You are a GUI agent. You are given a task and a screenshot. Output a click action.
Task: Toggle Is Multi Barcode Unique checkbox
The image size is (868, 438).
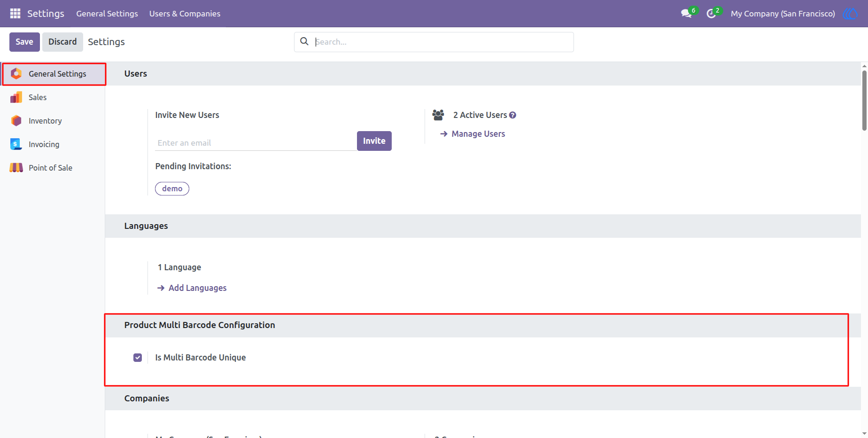(x=138, y=358)
